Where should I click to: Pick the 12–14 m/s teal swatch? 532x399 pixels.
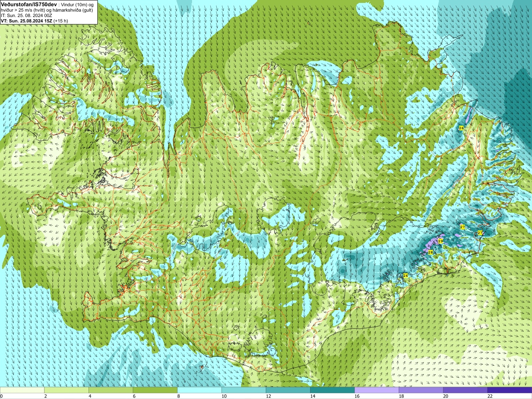[x=288, y=390]
